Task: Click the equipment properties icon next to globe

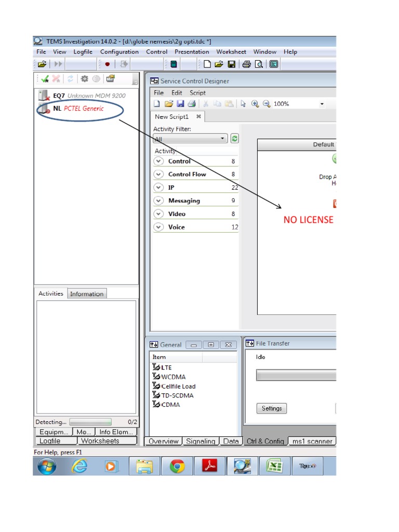Action: coord(111,78)
